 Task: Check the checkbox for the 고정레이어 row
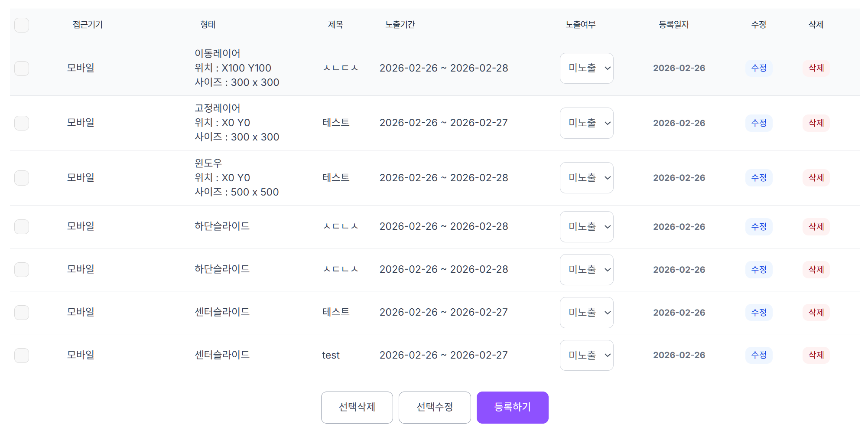pos(21,123)
